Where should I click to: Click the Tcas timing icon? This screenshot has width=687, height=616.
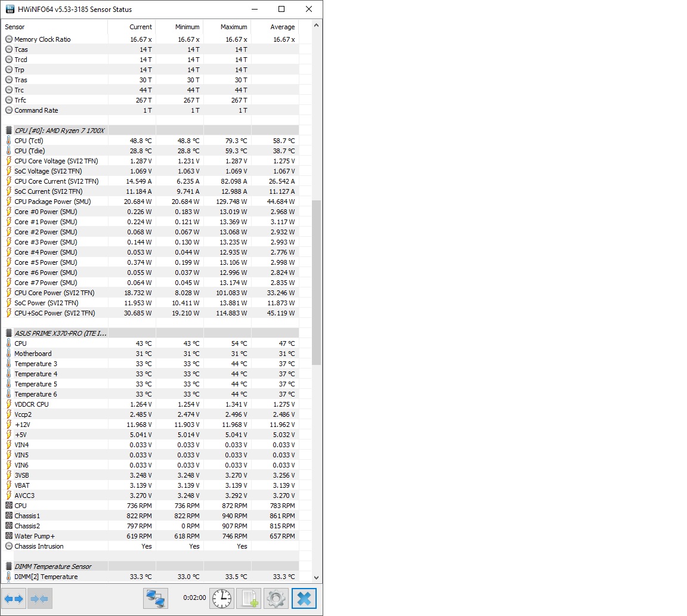[x=9, y=49]
